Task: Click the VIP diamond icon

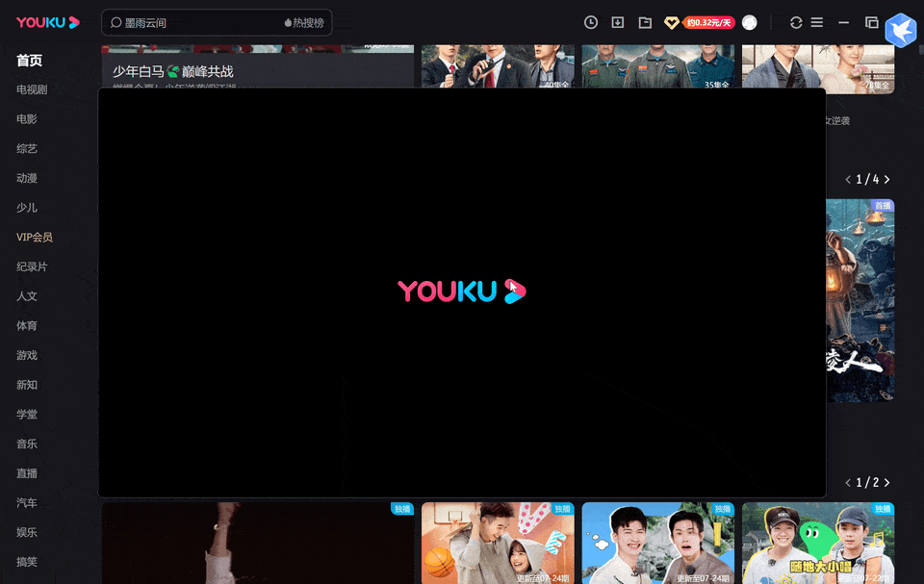Action: click(x=671, y=23)
